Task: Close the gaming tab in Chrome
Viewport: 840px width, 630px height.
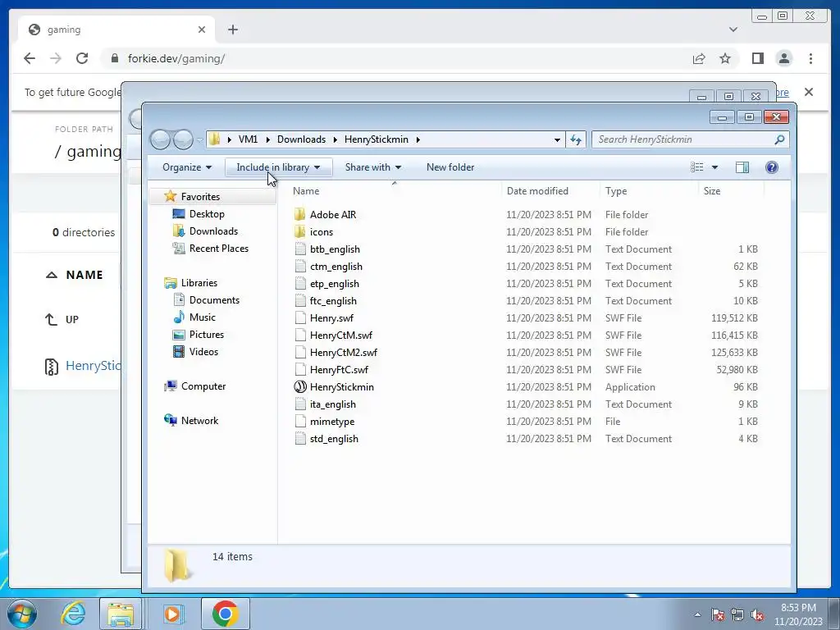Action: pos(202,30)
